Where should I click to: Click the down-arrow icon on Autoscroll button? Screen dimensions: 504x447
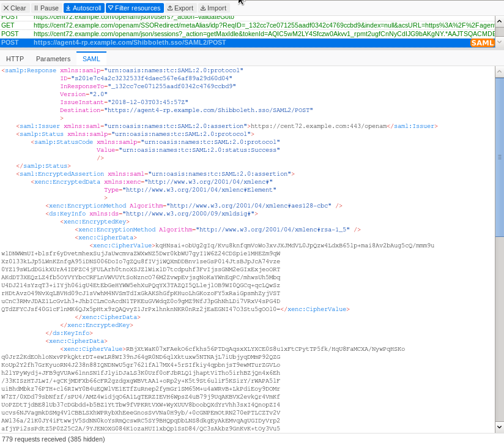pyautogui.click(x=68, y=7)
